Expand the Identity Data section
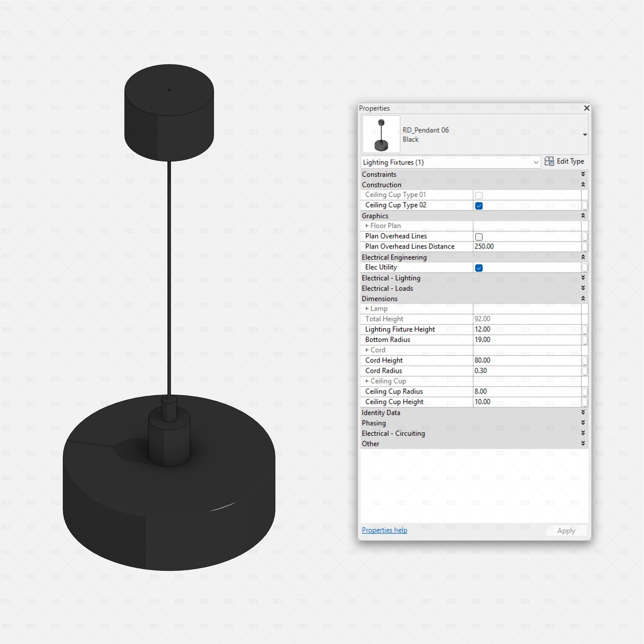This screenshot has width=644, height=644. [583, 412]
